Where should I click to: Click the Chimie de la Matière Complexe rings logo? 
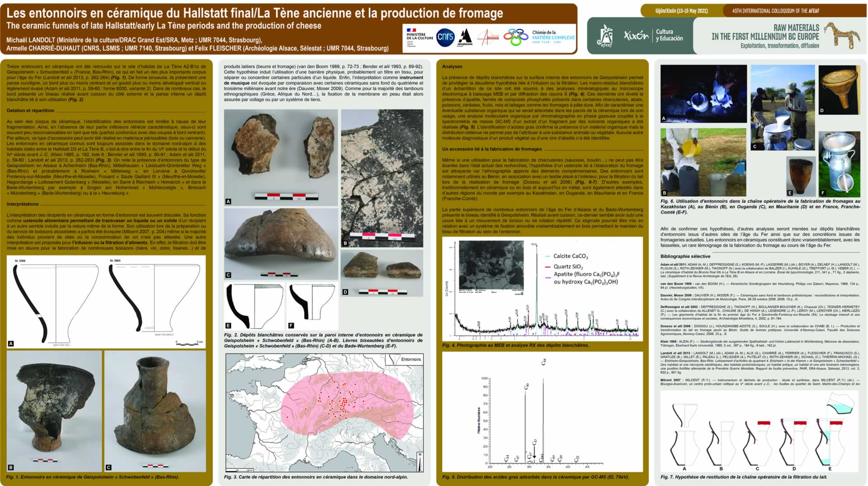click(x=516, y=38)
